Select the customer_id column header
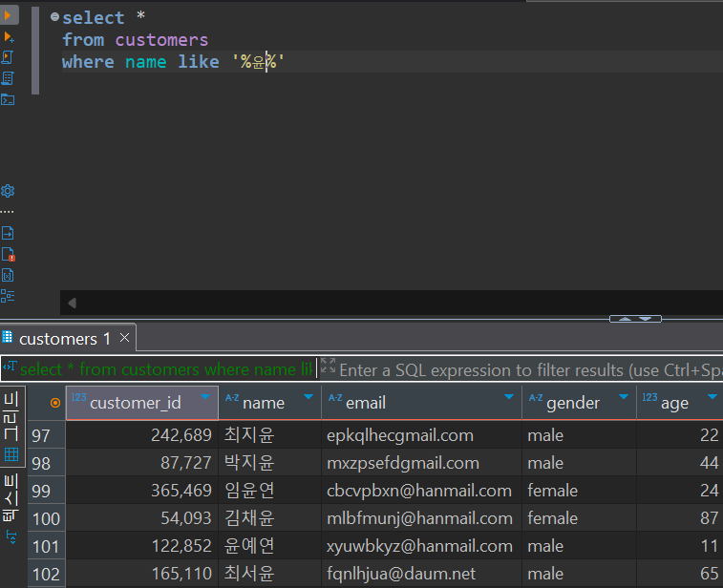Viewport: 723px width, 588px height. click(x=142, y=403)
